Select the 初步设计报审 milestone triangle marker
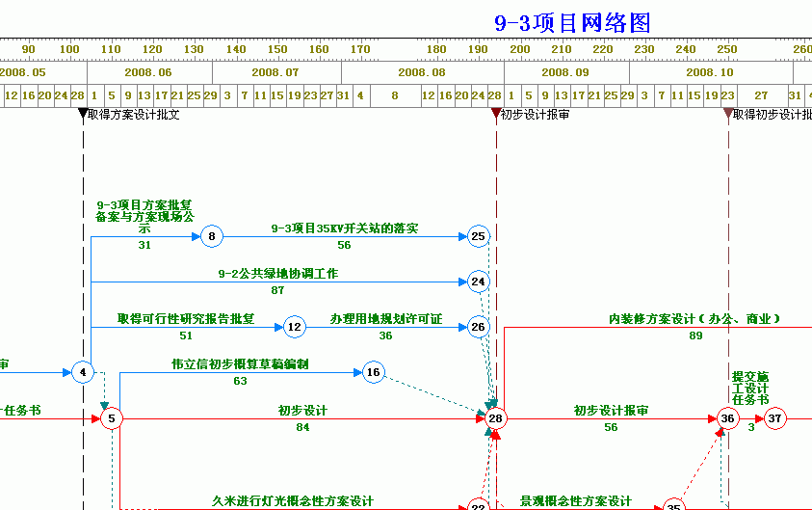Viewport: 812px width, 510px height. tap(495, 114)
